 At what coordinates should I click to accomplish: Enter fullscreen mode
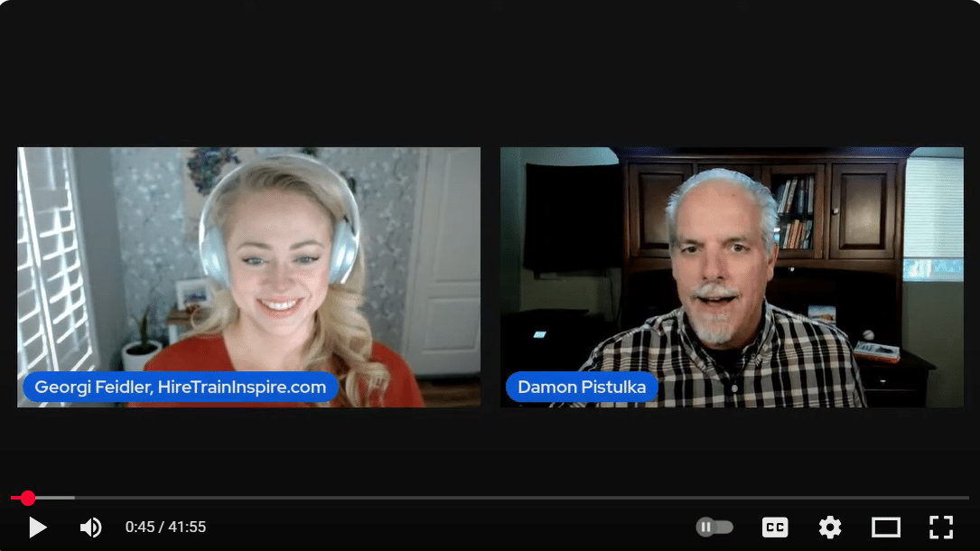tap(941, 528)
